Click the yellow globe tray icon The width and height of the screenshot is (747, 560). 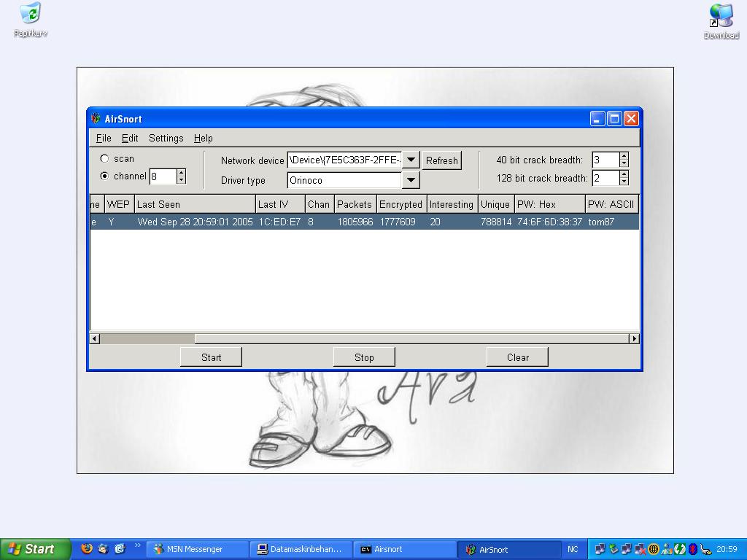click(x=653, y=549)
